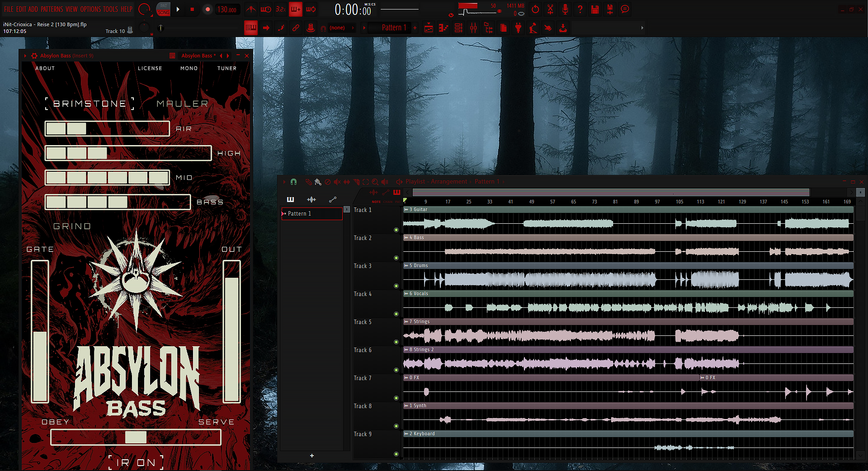Choose the zoom magnifier tool in Playlist
The image size is (868, 471).
click(x=375, y=182)
